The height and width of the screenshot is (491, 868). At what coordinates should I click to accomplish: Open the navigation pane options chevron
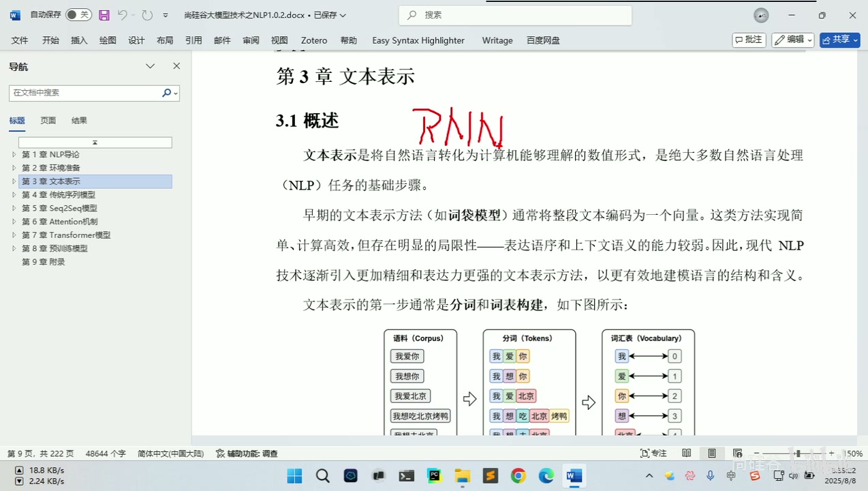[151, 66]
